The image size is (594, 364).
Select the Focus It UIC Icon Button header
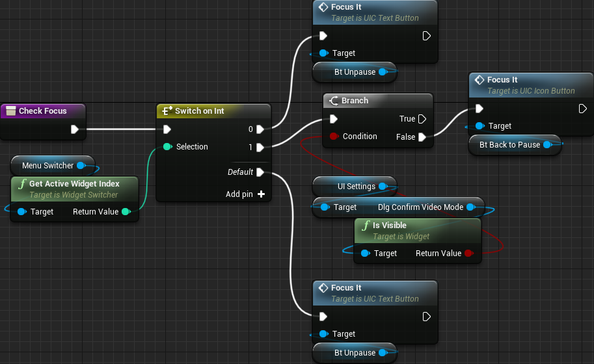coord(531,85)
